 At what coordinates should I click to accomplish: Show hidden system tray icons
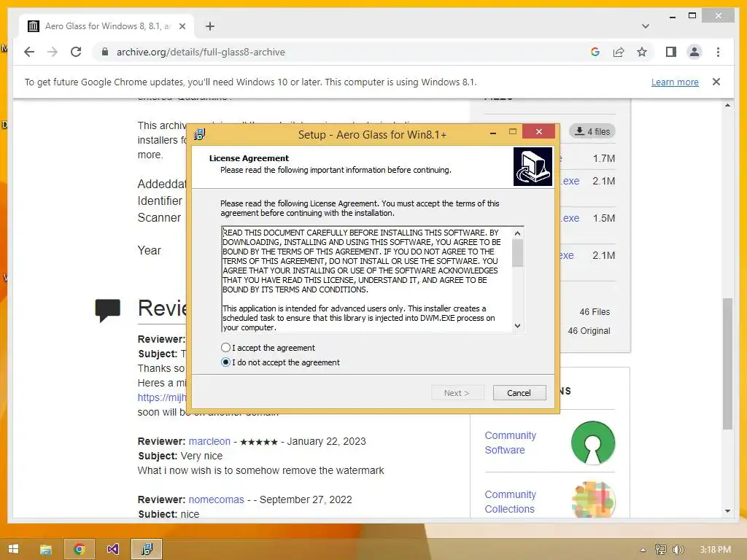643,550
